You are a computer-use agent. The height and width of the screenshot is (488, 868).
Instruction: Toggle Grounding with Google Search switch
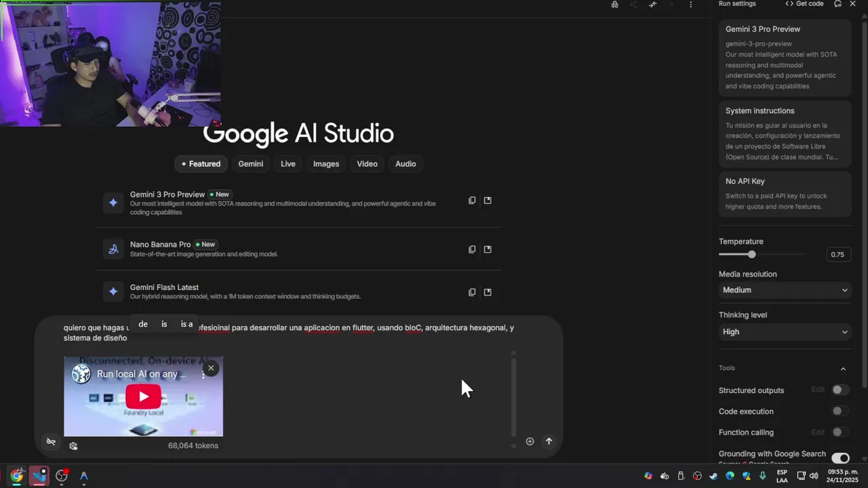[x=840, y=458]
